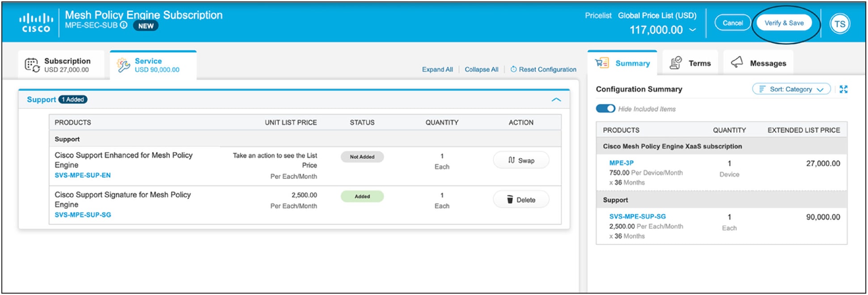Click Cisco Support Enhanced for Mesh Policy Engine

point(123,160)
